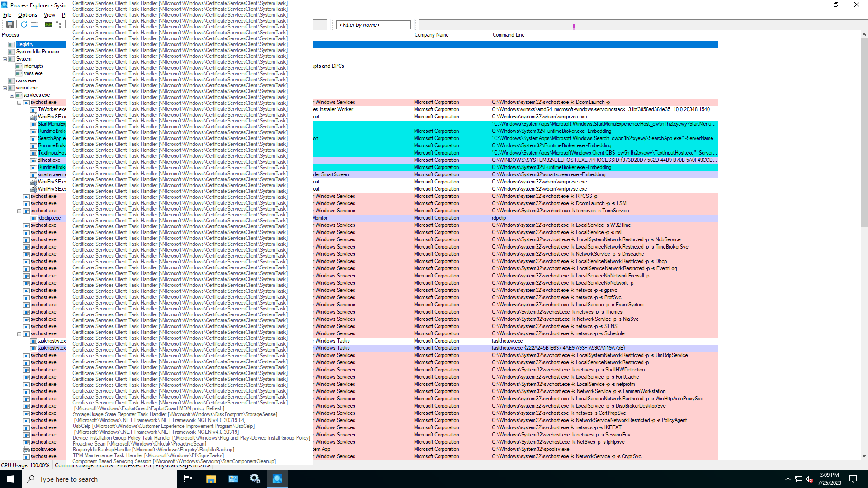Toggle the lower pane toolbar icon
Viewport: 868px width, 488px height.
(34, 24)
